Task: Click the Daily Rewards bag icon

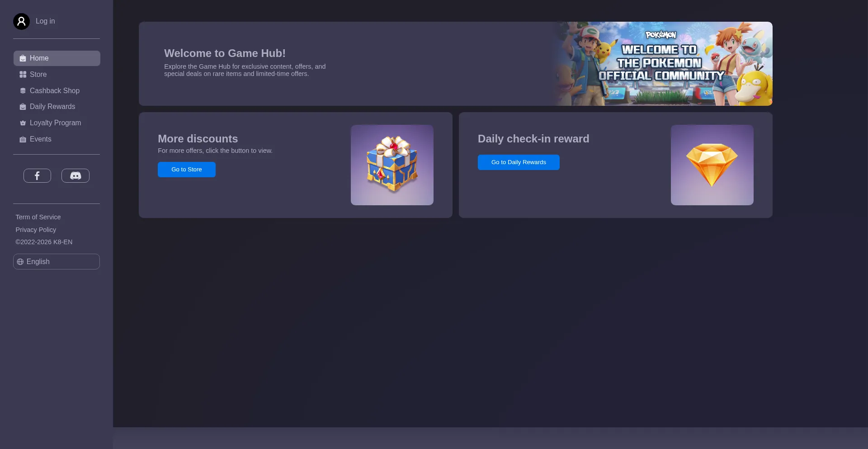Action: pos(23,107)
